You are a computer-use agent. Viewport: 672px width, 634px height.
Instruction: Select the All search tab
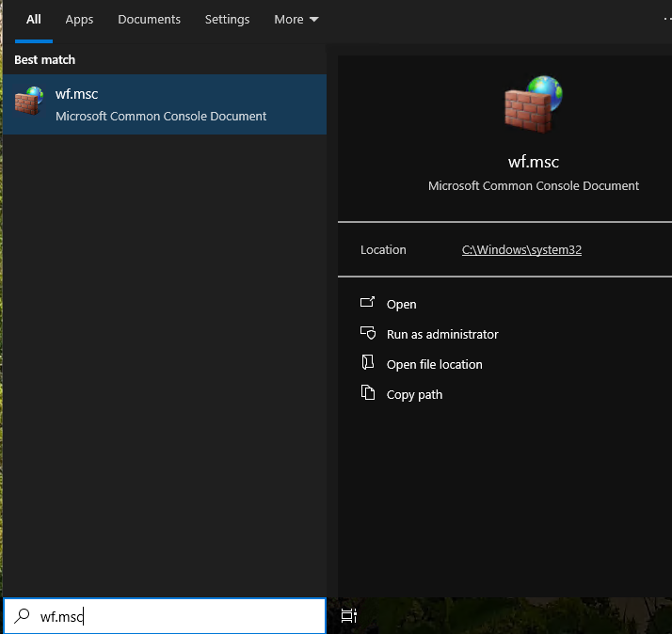34,20
